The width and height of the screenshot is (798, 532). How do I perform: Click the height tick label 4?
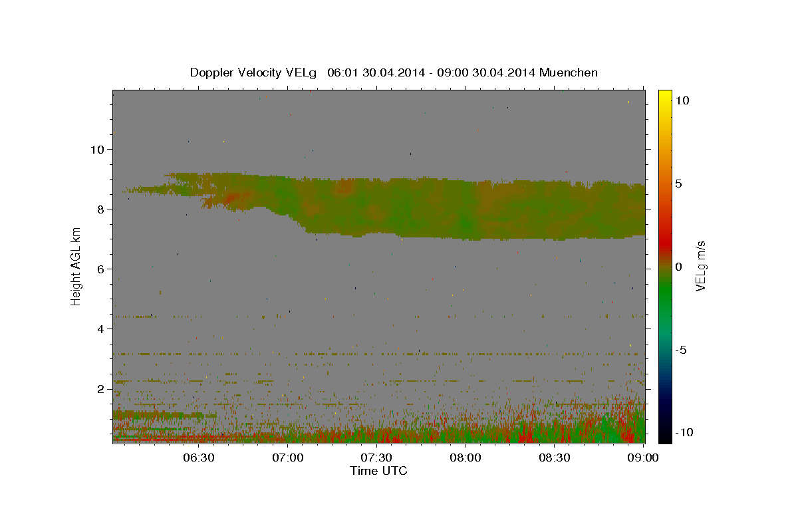coord(101,329)
